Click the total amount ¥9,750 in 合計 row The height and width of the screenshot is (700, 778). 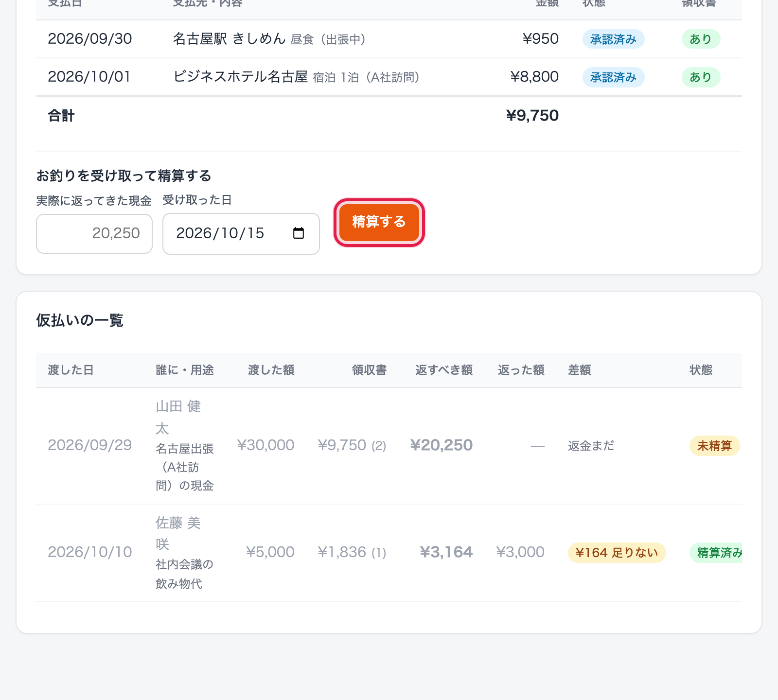[532, 116]
